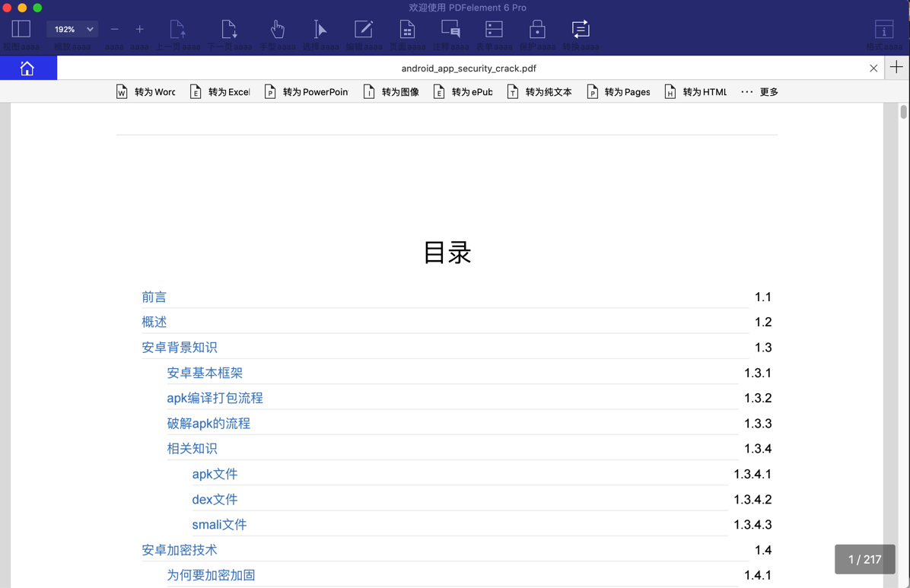910x588 pixels.
Task: Open the convert (转换) tool
Action: (581, 29)
